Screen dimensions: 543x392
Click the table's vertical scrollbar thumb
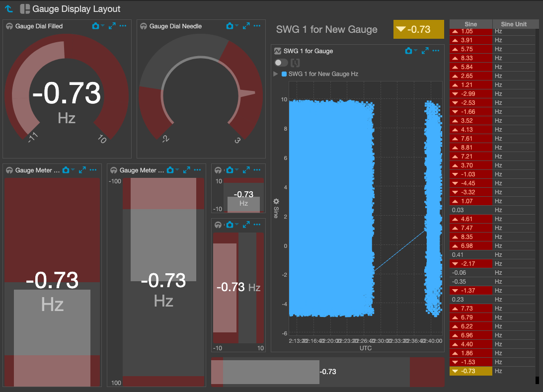pos(537,380)
